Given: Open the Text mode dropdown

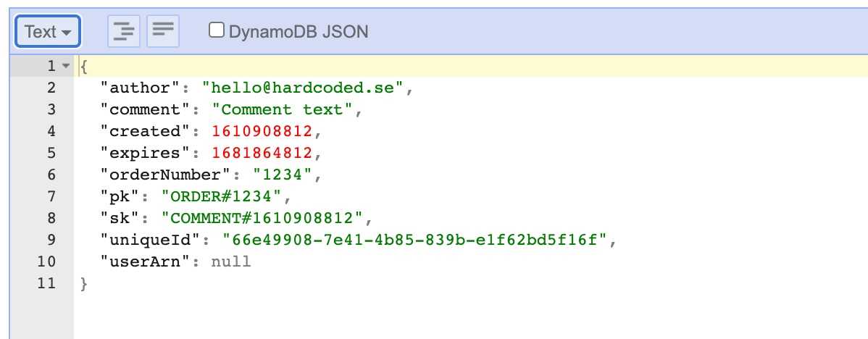Looking at the screenshot, I should pos(48,32).
